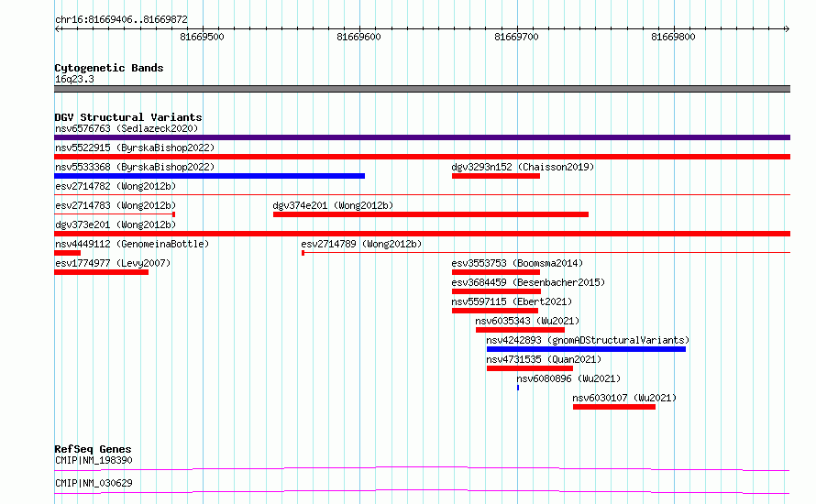Open esv2714782 (Wong2012b) label
Screen dimensions: 816x504
(116, 186)
